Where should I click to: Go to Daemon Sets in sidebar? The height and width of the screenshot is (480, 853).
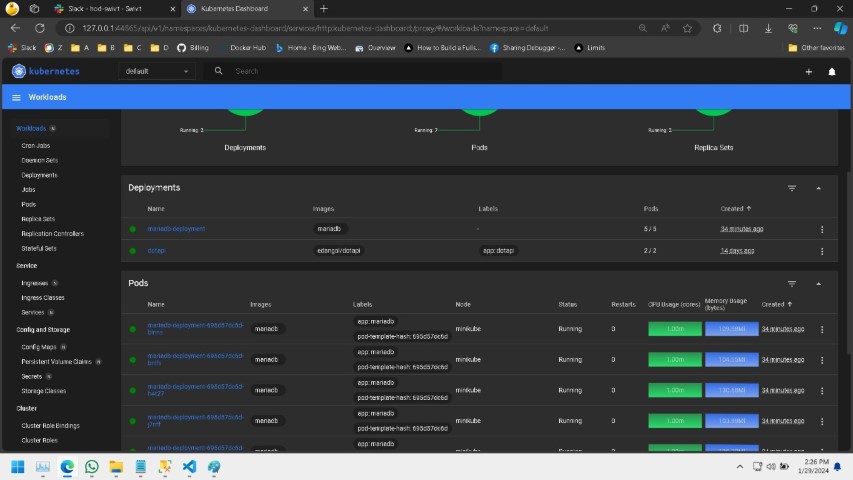tap(39, 161)
